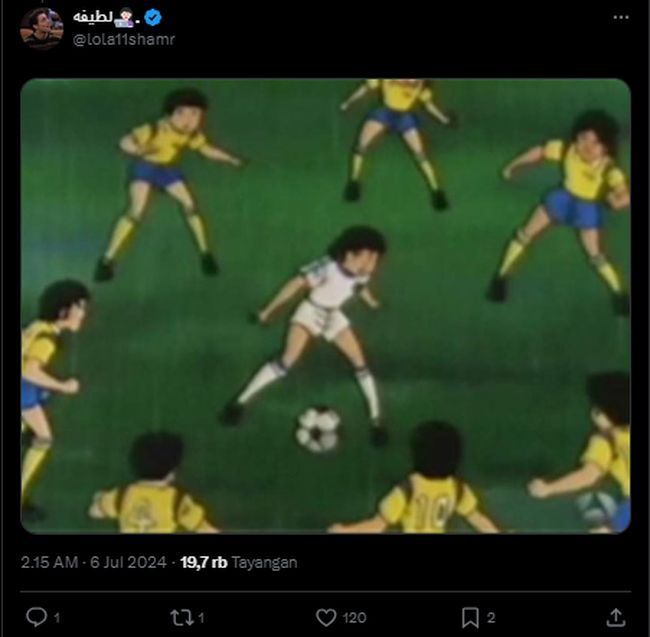Click the 6 Jul 2024 date
Screen dimensions: 650x637
pyautogui.click(x=128, y=562)
